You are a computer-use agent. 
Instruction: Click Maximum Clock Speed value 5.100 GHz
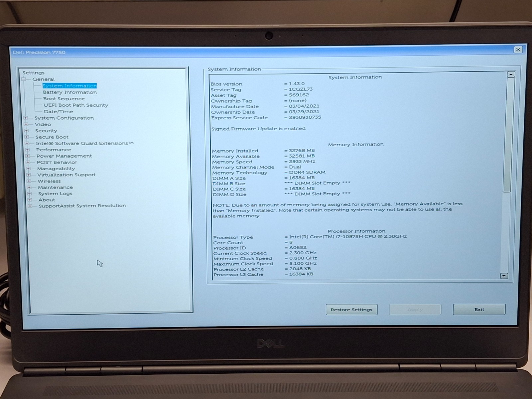303,264
